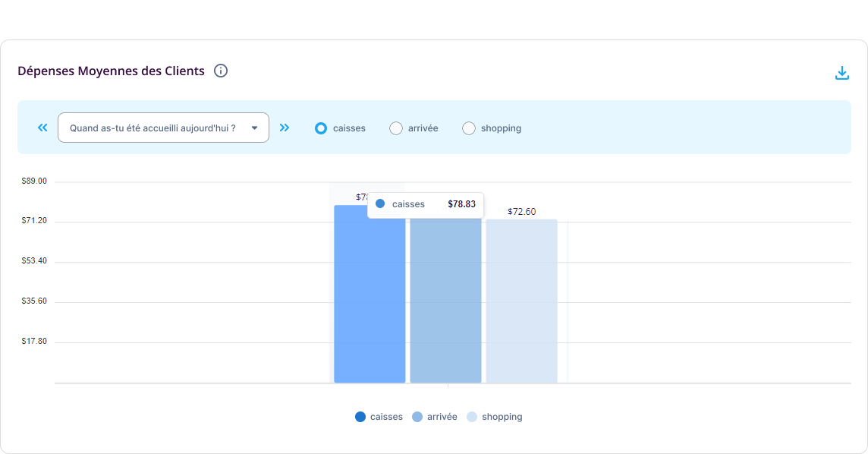This screenshot has height=454, width=868.
Task: Toggle caisses series in chart legend
Action: [379, 417]
